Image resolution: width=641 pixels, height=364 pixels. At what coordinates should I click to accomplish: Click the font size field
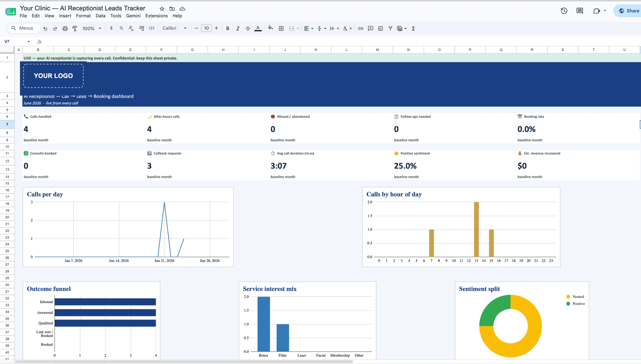[206, 28]
